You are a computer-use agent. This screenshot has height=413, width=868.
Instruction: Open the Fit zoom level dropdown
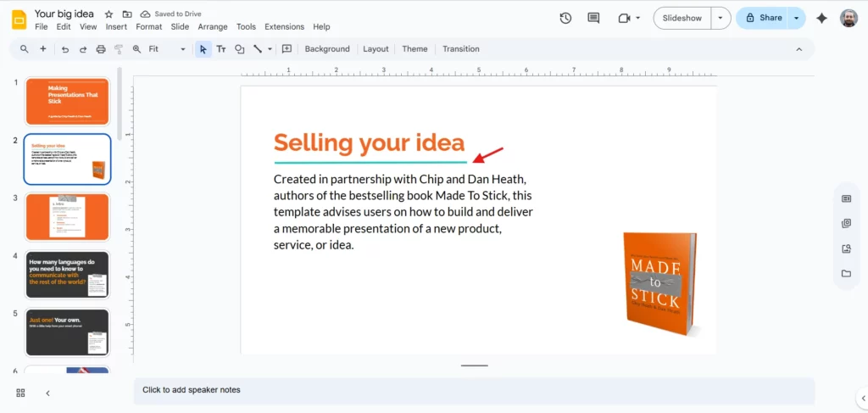167,49
